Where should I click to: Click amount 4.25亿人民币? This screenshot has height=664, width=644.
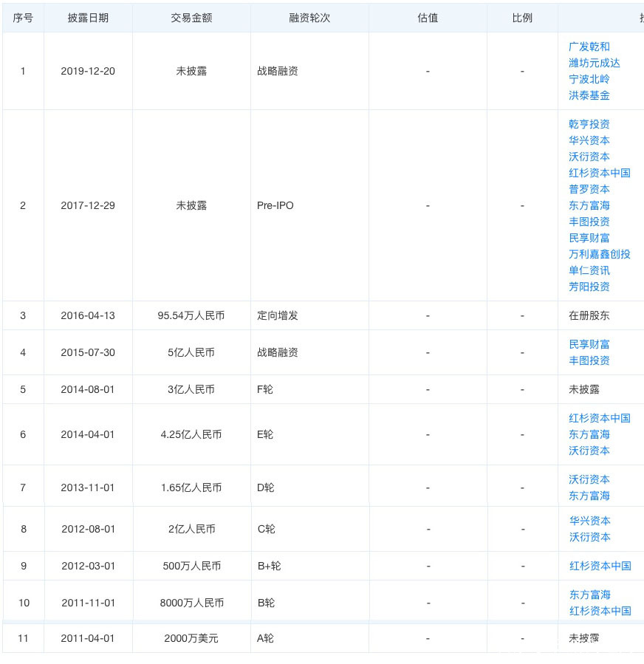[191, 434]
